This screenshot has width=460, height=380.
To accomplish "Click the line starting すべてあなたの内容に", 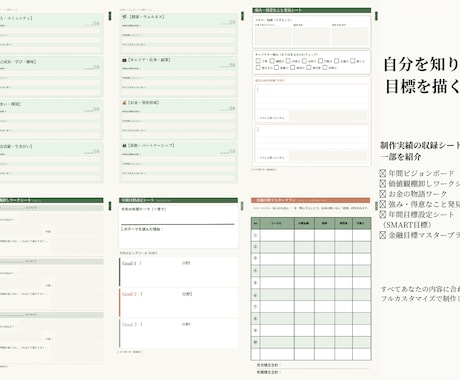I will (x=420, y=289).
